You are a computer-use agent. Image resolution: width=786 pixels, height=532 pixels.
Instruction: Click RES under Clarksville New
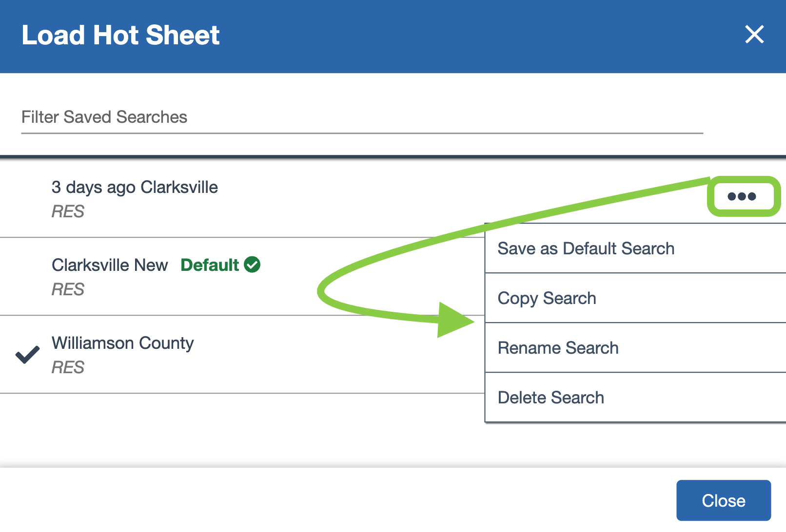[68, 289]
